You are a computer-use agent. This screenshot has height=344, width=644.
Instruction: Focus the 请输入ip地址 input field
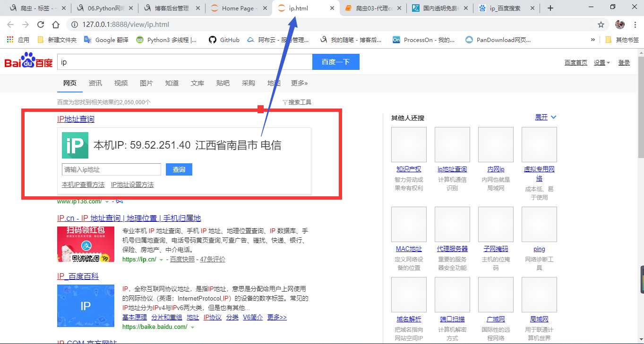(112, 169)
